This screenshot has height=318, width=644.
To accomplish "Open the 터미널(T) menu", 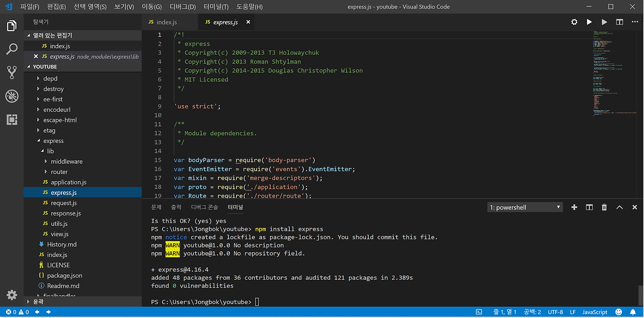I will (x=216, y=7).
